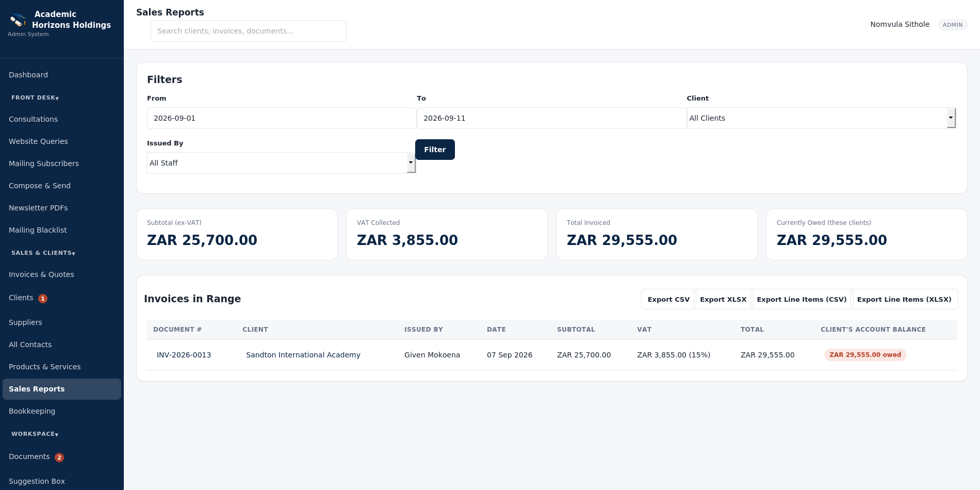Click the From date field
This screenshot has width=980, height=490.
(282, 118)
